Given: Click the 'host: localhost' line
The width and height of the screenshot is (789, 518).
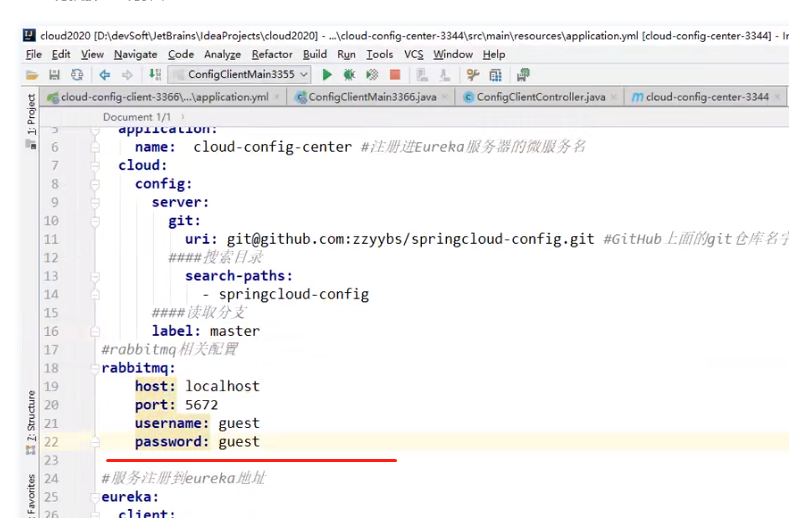Looking at the screenshot, I should point(197,387).
